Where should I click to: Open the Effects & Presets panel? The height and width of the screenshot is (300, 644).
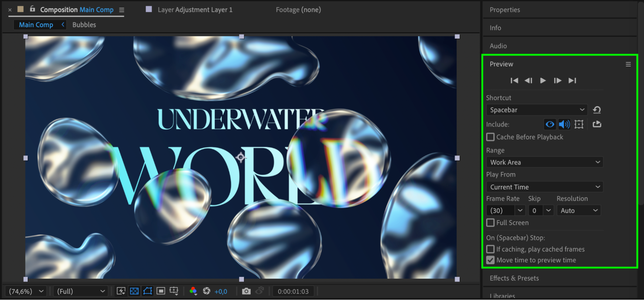click(x=514, y=278)
